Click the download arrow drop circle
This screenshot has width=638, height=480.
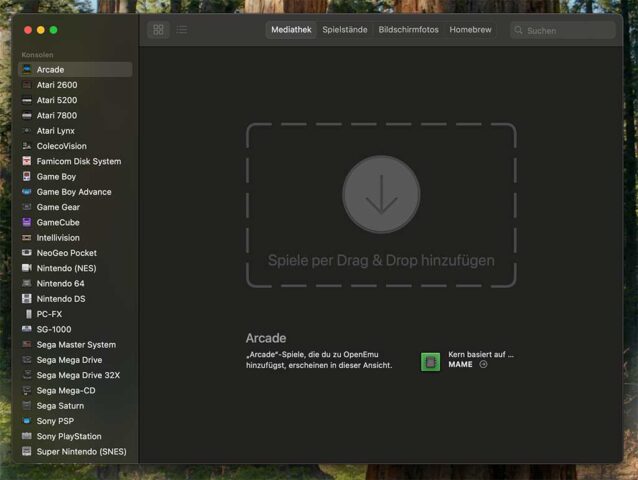381,194
